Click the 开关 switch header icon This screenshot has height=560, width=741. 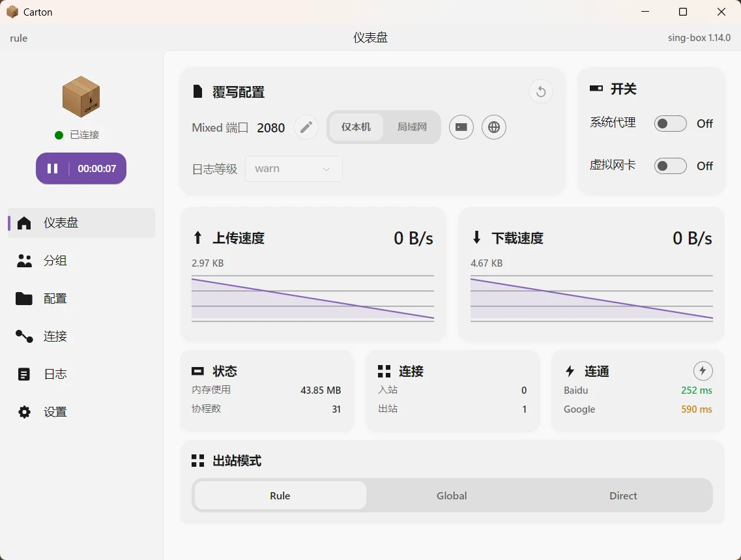coord(596,89)
